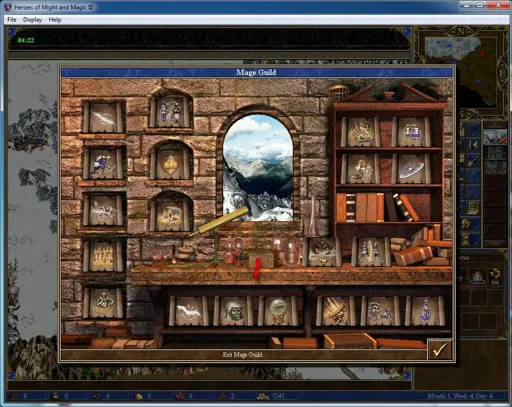
Task: Open System Options computer icon in adventure panel
Action: [474, 207]
